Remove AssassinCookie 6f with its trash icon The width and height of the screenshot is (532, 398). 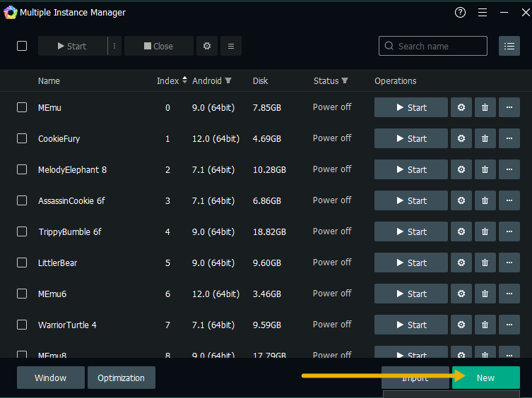(485, 200)
